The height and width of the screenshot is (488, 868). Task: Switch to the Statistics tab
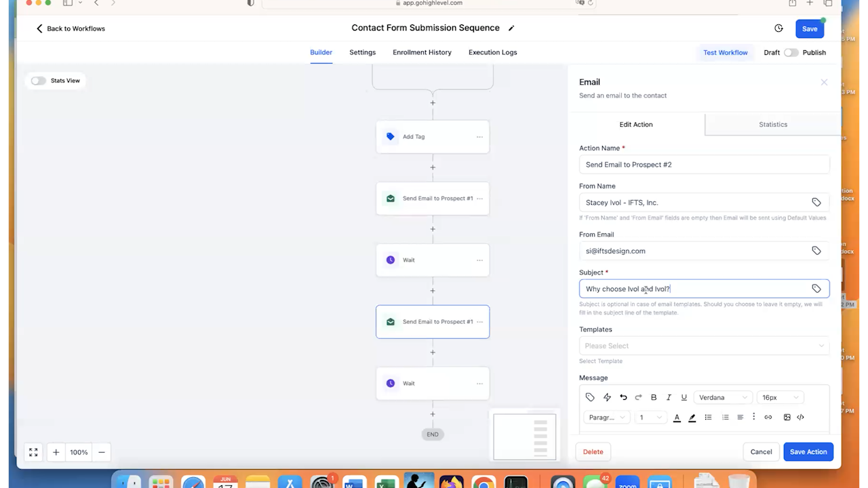point(772,124)
